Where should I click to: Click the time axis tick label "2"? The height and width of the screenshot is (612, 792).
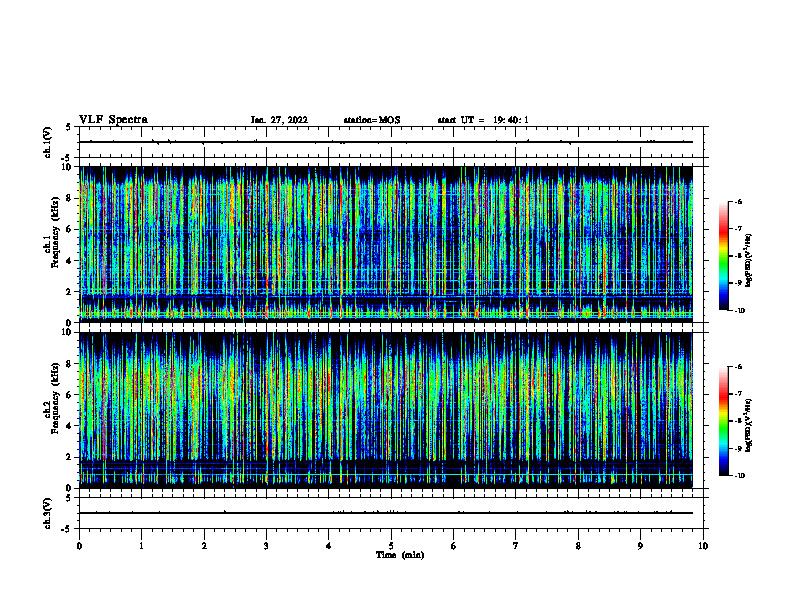coord(204,546)
